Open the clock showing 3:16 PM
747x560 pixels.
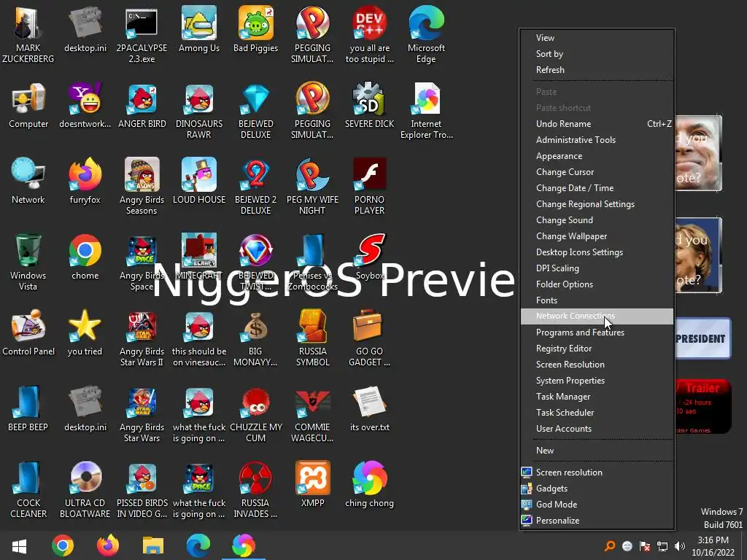[713, 546]
